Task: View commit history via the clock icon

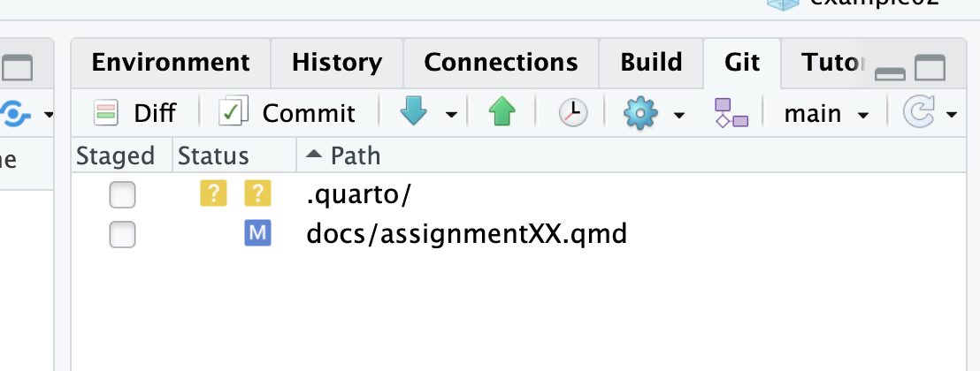Action: tap(572, 113)
